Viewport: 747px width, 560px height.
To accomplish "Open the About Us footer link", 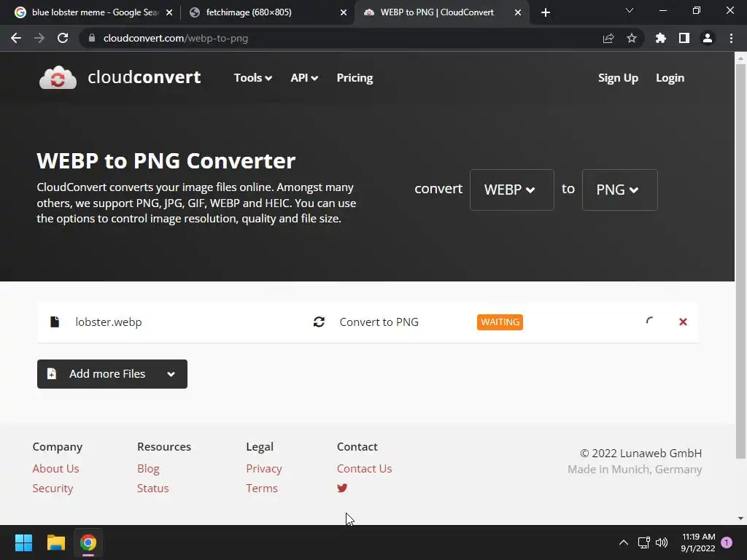I will click(x=55, y=469).
